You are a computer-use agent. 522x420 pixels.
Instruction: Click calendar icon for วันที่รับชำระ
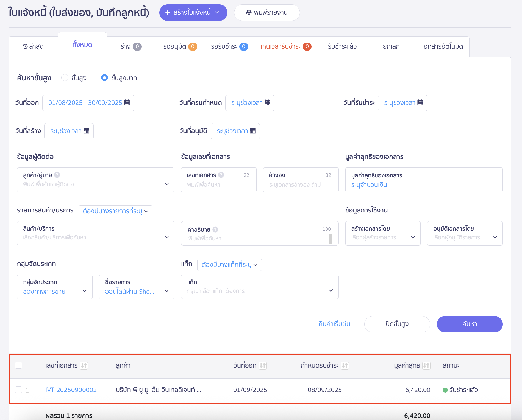pyautogui.click(x=420, y=103)
